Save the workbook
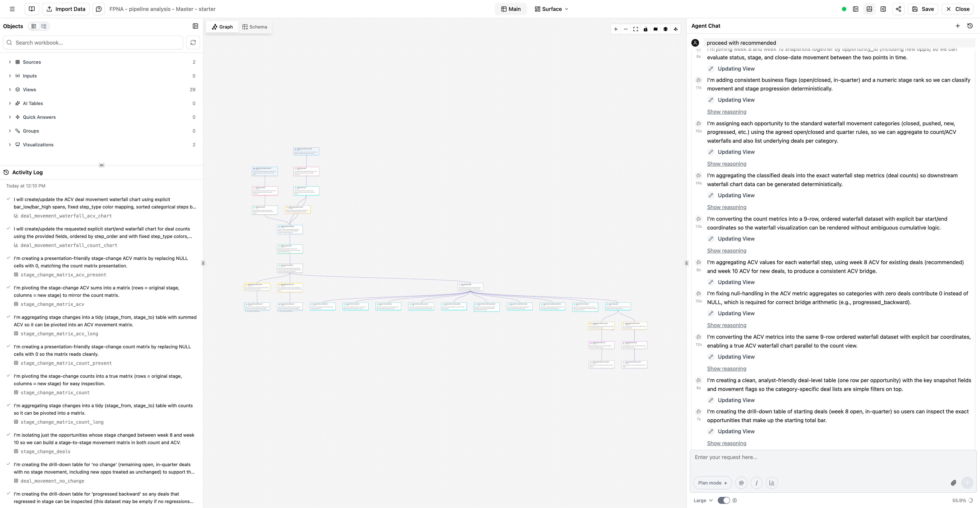 click(x=923, y=9)
